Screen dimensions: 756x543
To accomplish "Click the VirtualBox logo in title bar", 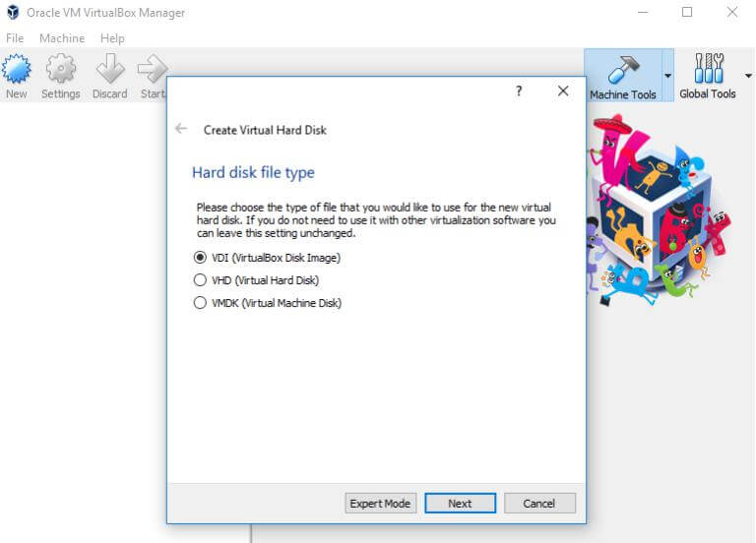I will coord(13,13).
